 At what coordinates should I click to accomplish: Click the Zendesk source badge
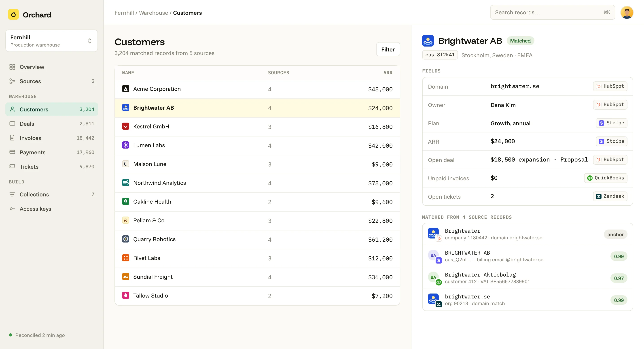coord(610,196)
